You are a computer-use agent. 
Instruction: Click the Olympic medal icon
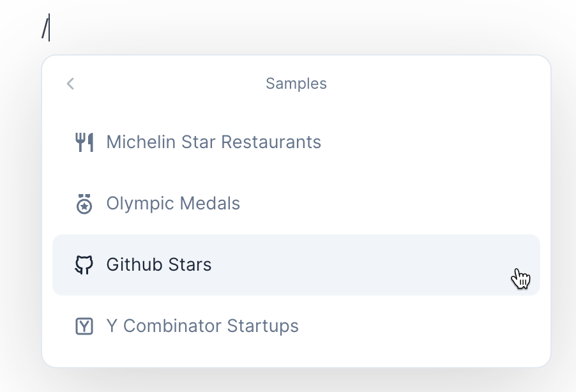84,204
